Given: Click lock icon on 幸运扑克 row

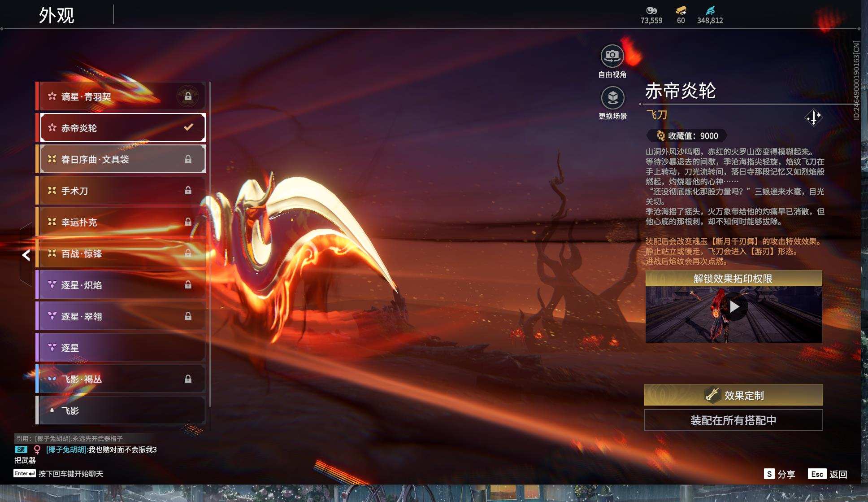Looking at the screenshot, I should [x=188, y=222].
